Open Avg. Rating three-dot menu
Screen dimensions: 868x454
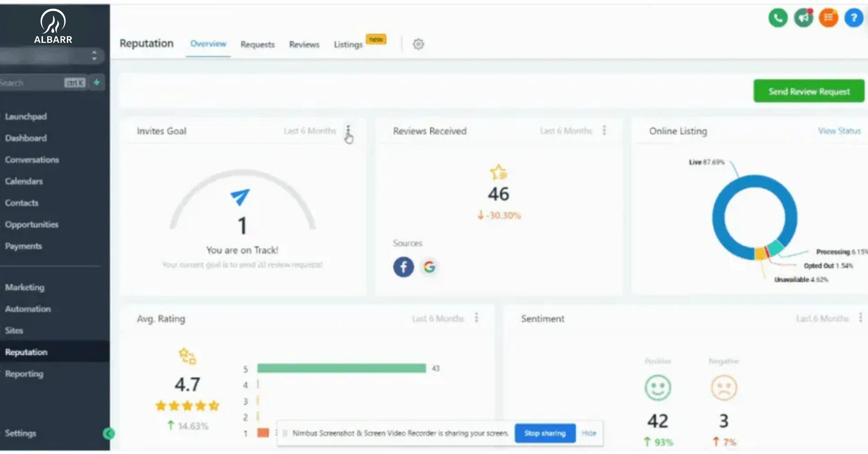pyautogui.click(x=476, y=317)
